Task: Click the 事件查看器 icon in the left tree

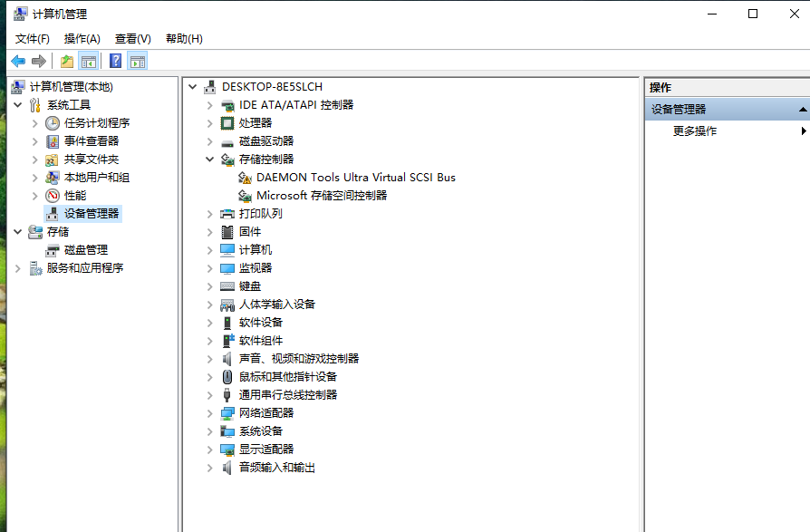Action: pyautogui.click(x=53, y=141)
